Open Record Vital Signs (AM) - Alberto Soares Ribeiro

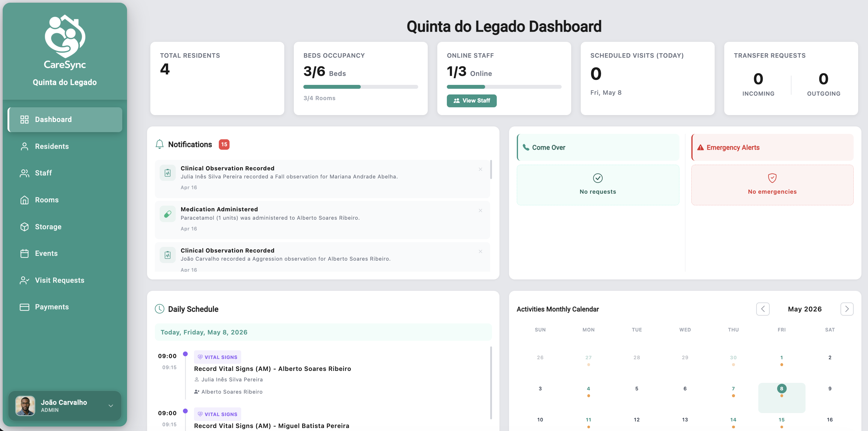272,369
